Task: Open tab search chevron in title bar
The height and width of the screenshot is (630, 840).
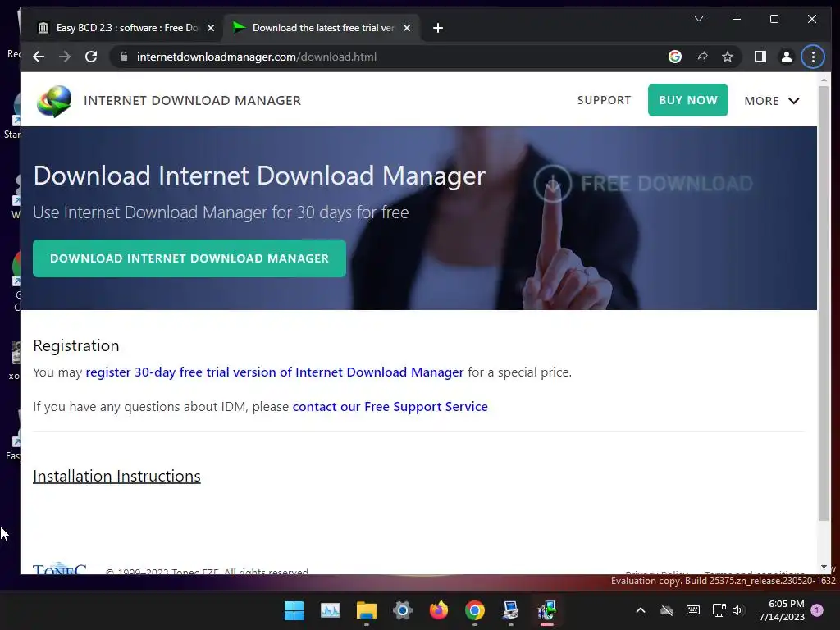Action: coord(699,20)
